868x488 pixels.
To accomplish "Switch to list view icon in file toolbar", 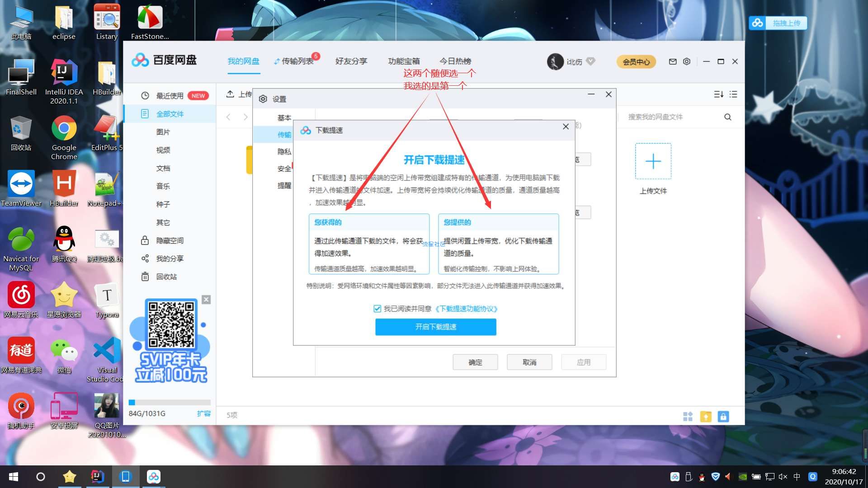I will (x=733, y=94).
